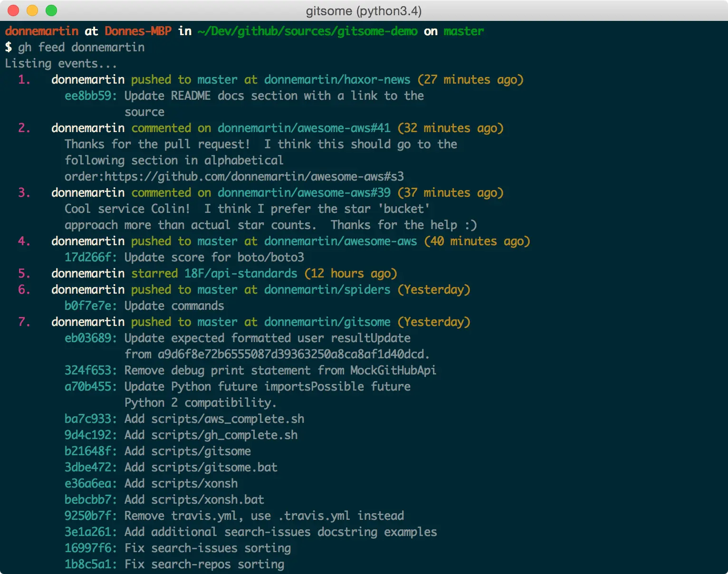Open the donnemartin/haxor-news repository text
This screenshot has height=574, width=728.
coord(337,79)
